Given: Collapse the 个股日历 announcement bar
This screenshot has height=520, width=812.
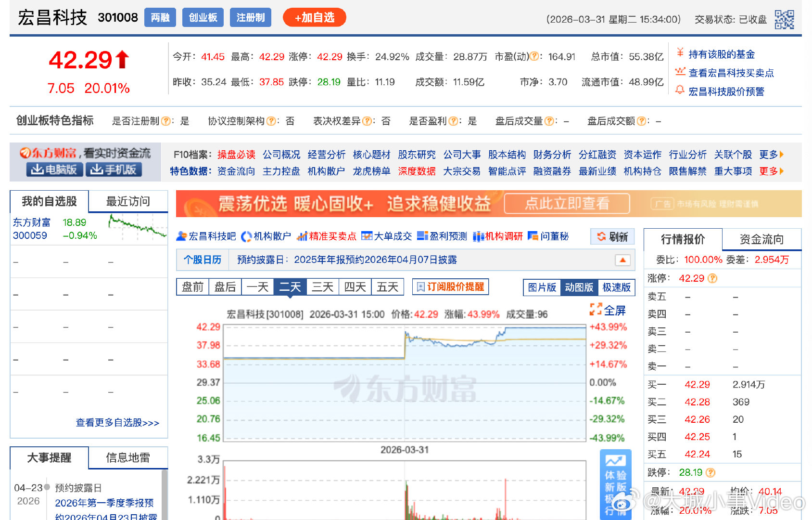Looking at the screenshot, I should 623,260.
